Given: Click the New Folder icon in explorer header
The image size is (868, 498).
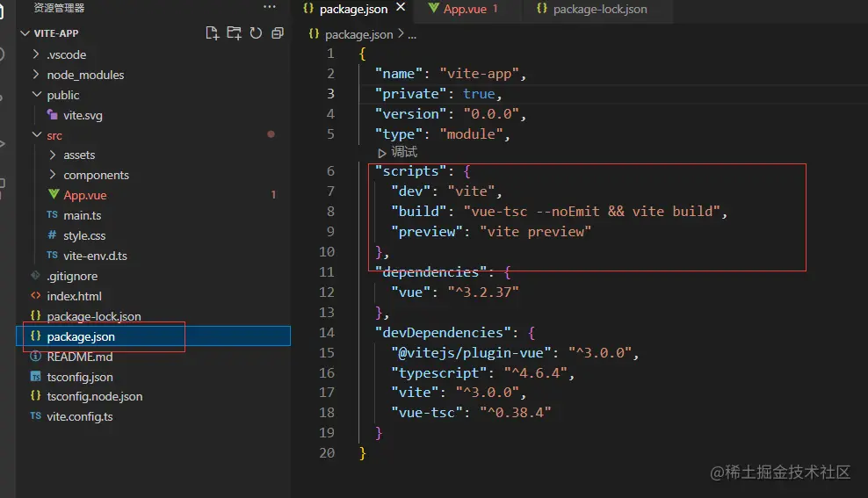Looking at the screenshot, I should coord(235,33).
